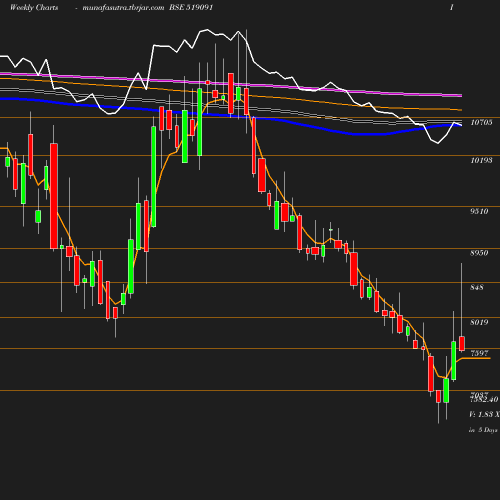
Task: Click the 8019 price level label
Action: coord(479,322)
